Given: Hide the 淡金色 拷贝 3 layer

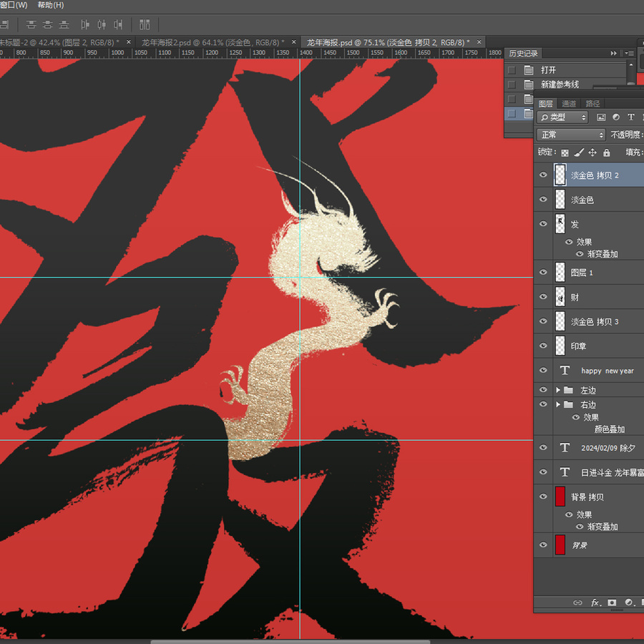Looking at the screenshot, I should pyautogui.click(x=543, y=321).
